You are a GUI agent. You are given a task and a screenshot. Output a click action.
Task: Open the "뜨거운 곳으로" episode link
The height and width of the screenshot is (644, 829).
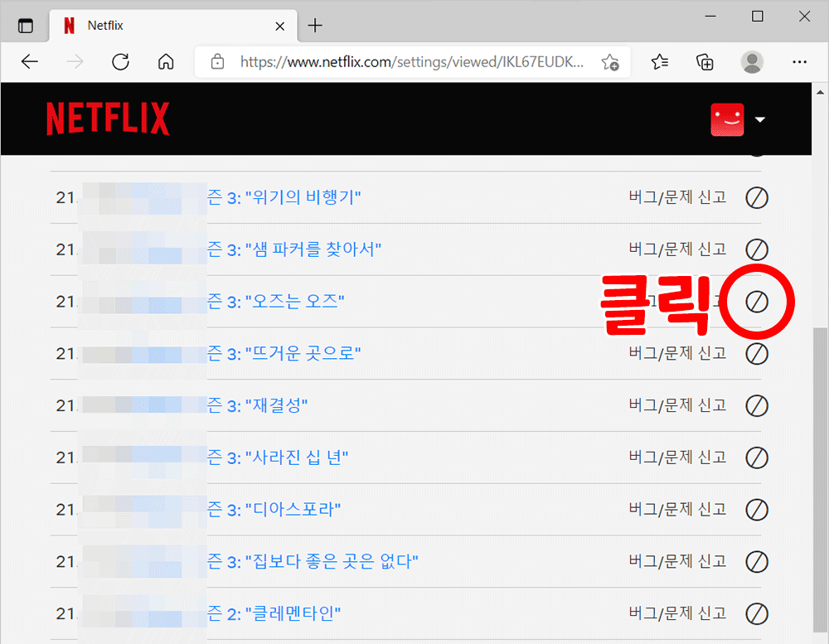pyautogui.click(x=284, y=353)
